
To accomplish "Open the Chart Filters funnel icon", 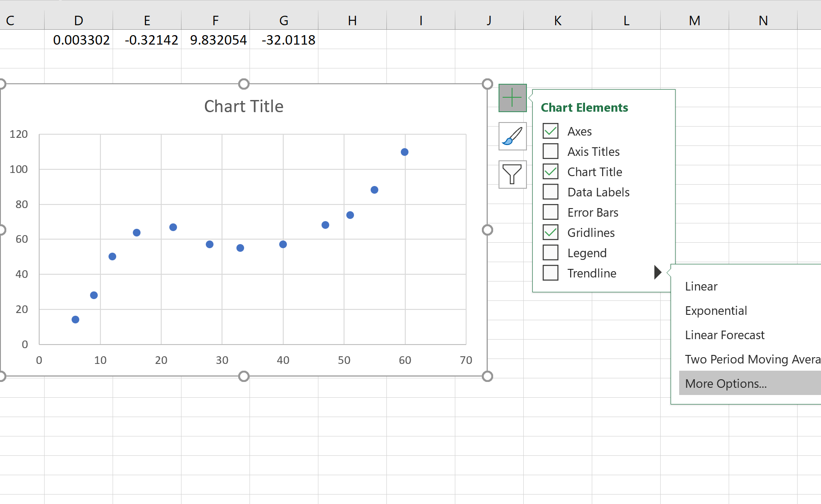I will pyautogui.click(x=512, y=175).
